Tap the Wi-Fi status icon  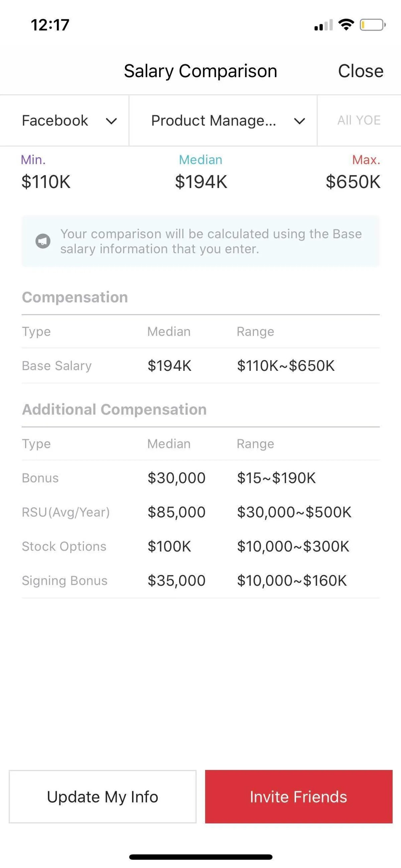[346, 25]
